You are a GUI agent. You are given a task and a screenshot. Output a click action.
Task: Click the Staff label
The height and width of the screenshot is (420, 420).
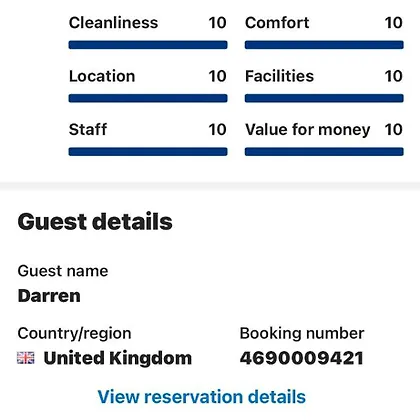(x=88, y=129)
